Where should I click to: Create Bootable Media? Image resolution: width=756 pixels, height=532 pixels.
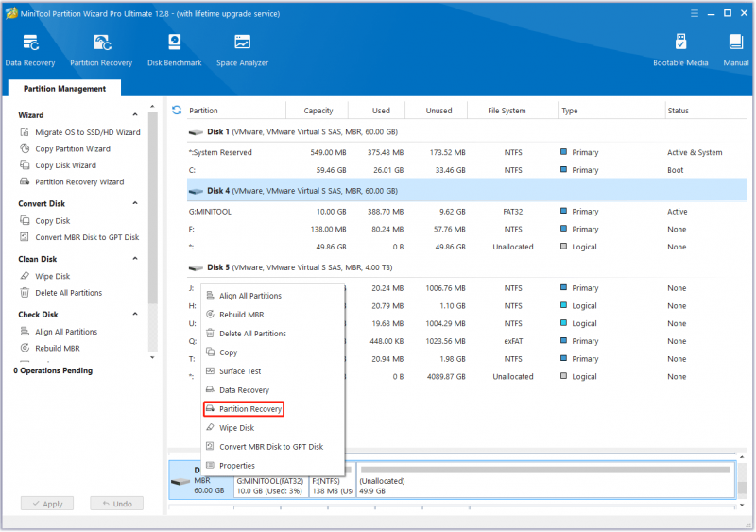pyautogui.click(x=680, y=50)
